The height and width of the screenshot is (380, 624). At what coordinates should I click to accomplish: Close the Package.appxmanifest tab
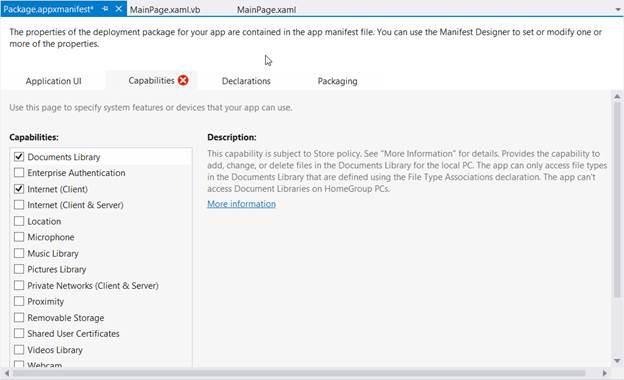coord(119,8)
